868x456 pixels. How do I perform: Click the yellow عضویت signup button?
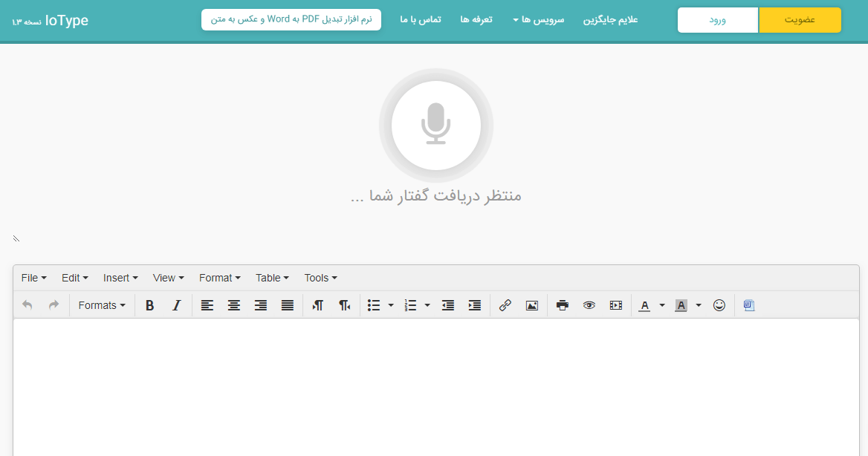coord(800,19)
